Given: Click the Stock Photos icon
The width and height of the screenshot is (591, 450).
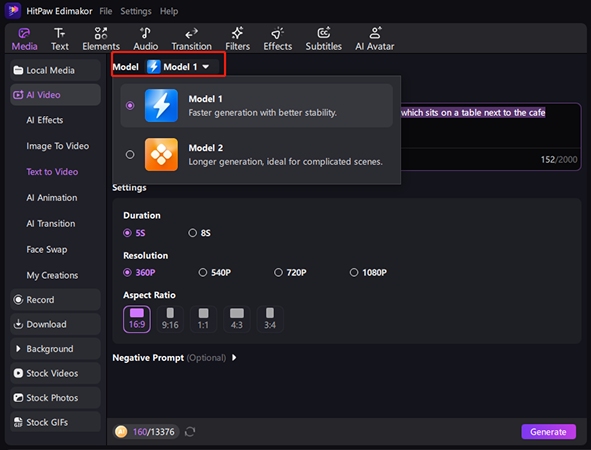Looking at the screenshot, I should click(18, 398).
